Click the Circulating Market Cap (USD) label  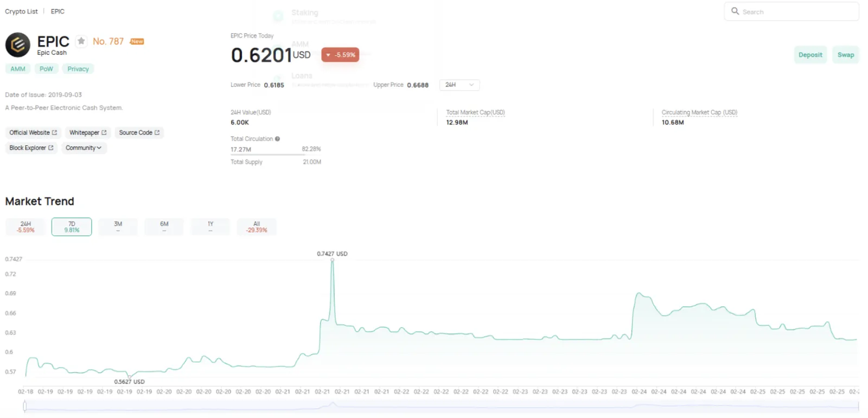pos(699,112)
